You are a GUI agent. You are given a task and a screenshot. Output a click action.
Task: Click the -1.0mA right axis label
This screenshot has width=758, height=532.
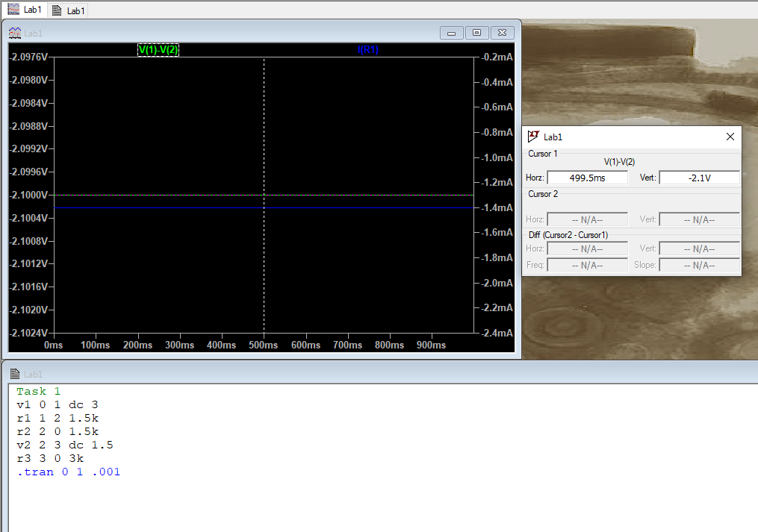[x=497, y=157]
